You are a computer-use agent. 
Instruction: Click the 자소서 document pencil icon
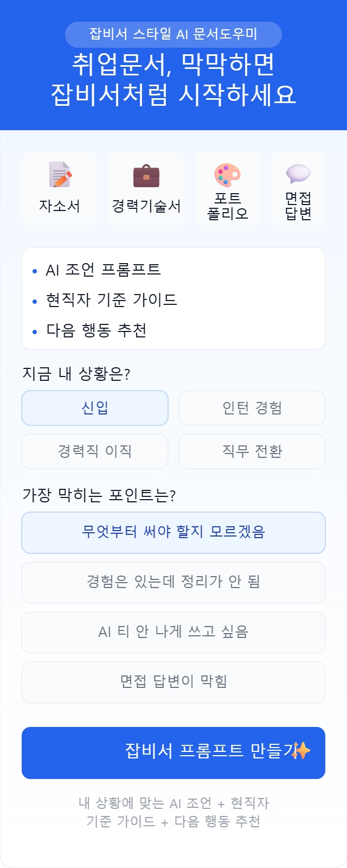[x=60, y=175]
